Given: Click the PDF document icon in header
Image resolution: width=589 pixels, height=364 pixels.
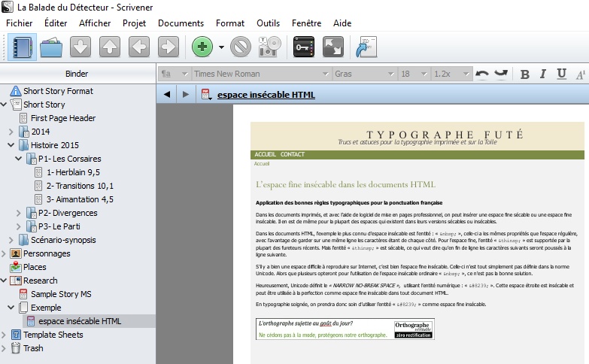Looking at the screenshot, I should pos(206,94).
